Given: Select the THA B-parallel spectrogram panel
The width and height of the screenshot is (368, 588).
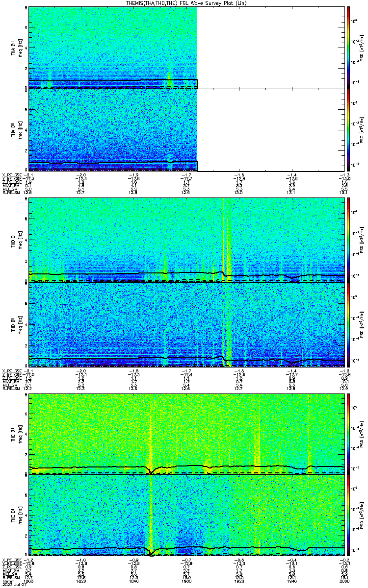Looking at the screenshot, I should point(187,130).
